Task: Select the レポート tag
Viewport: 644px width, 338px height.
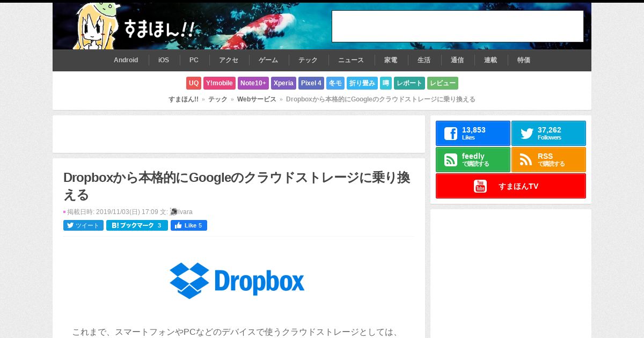Action: pos(409,83)
